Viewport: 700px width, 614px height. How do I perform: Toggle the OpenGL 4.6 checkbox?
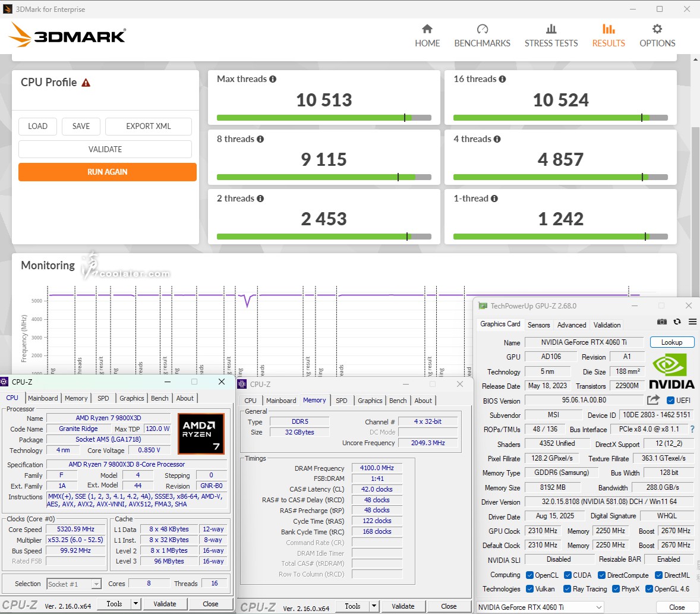649,589
